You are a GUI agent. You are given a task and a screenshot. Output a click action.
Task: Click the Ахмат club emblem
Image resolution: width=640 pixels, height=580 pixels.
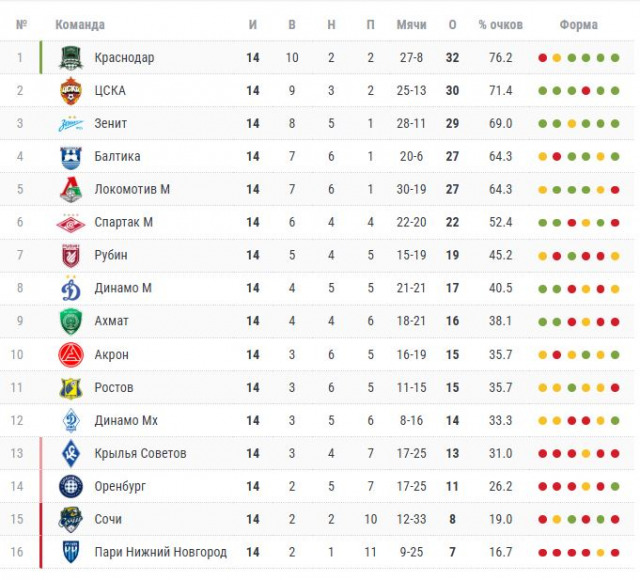point(70,322)
